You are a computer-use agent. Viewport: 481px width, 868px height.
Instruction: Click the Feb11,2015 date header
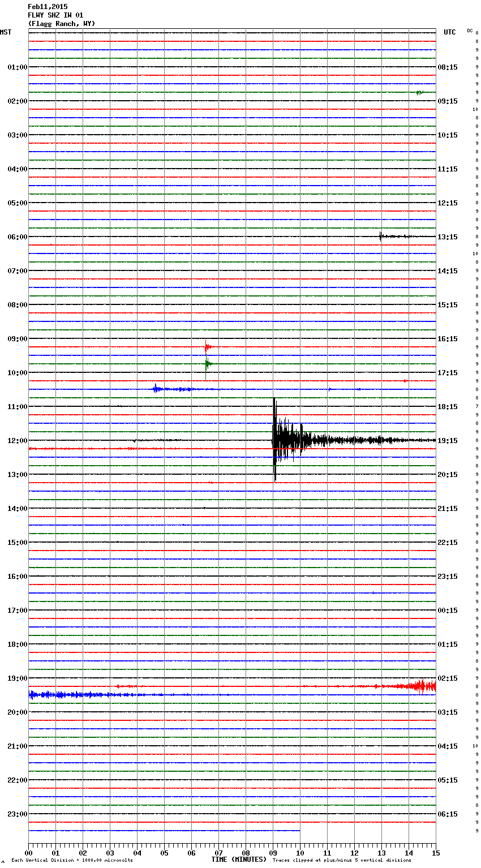click(48, 7)
